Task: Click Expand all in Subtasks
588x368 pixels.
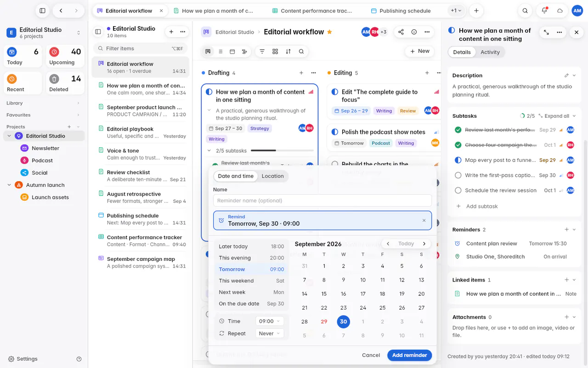Action: 554,116
